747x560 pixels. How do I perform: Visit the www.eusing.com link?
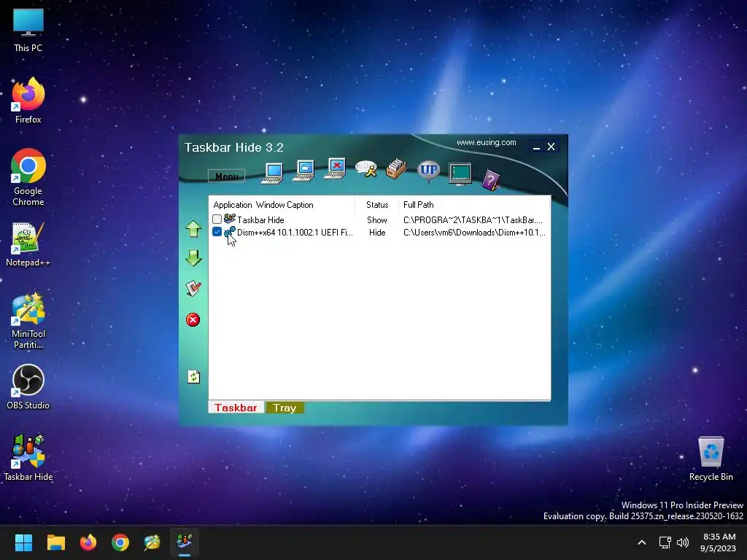pyautogui.click(x=486, y=142)
